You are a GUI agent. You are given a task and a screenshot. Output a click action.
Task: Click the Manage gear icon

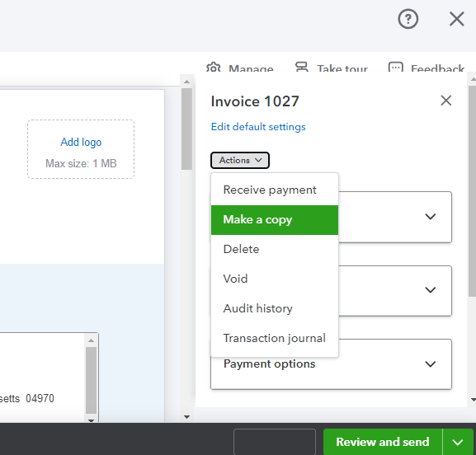[214, 68]
